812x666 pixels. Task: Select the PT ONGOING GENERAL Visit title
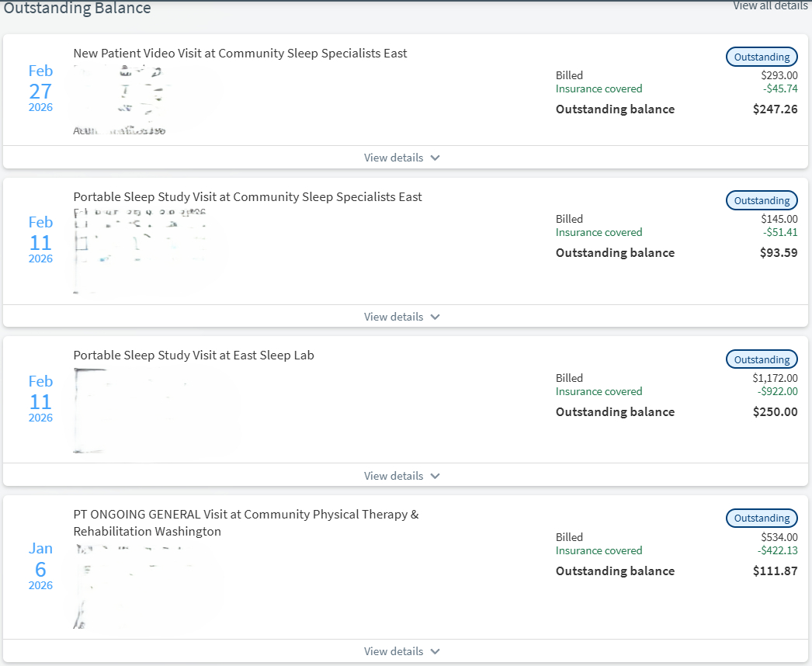pyautogui.click(x=245, y=522)
